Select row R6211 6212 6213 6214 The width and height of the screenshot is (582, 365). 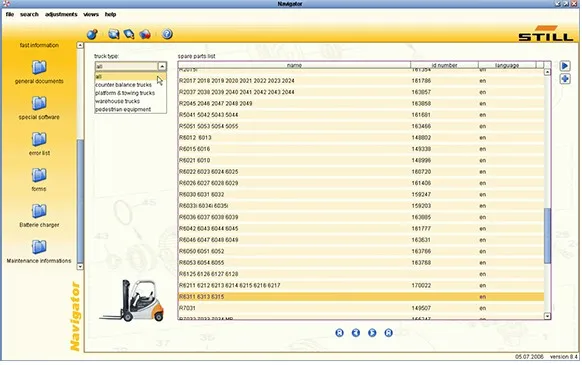click(361, 286)
